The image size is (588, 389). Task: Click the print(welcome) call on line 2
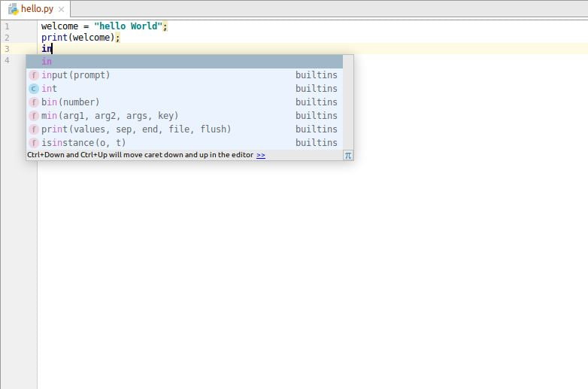[x=77, y=38]
